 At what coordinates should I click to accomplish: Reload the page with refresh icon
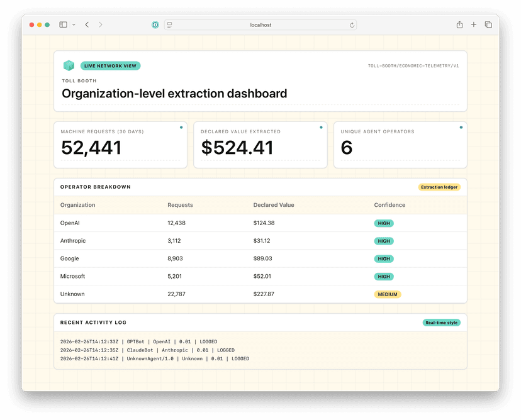(x=352, y=25)
